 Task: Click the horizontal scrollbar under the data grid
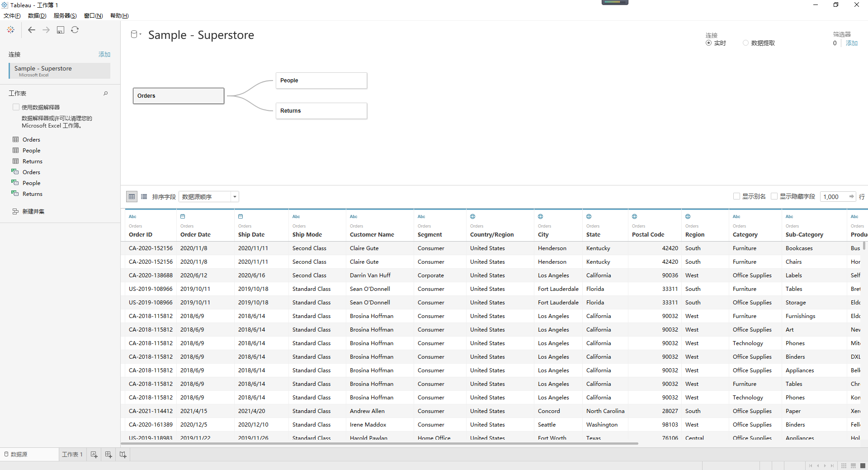(379, 444)
